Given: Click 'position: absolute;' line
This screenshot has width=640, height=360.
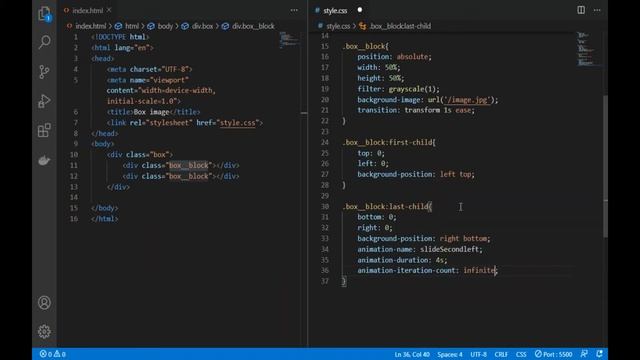Looking at the screenshot, I should point(394,57).
